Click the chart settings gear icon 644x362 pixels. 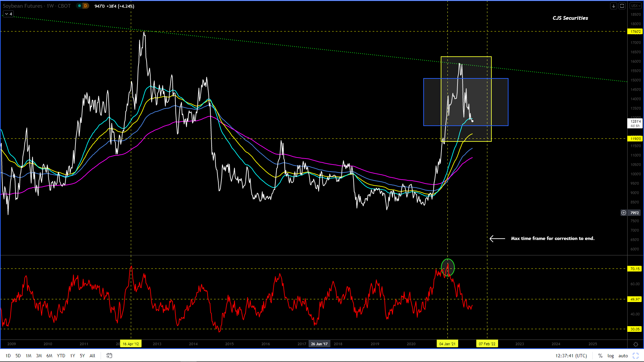[636, 344]
